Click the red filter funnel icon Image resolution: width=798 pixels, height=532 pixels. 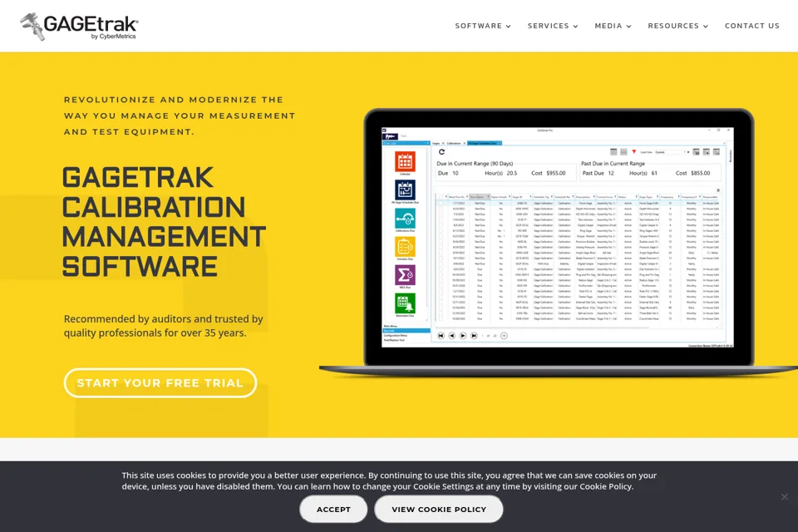pos(634,152)
